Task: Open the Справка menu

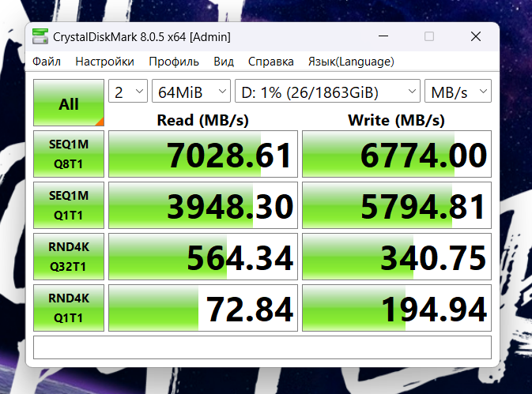Action: pos(271,62)
